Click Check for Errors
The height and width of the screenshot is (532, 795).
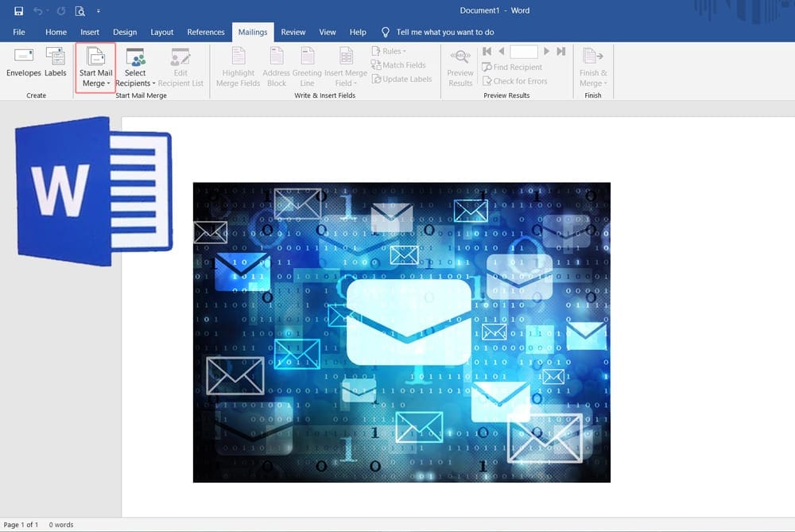point(514,81)
